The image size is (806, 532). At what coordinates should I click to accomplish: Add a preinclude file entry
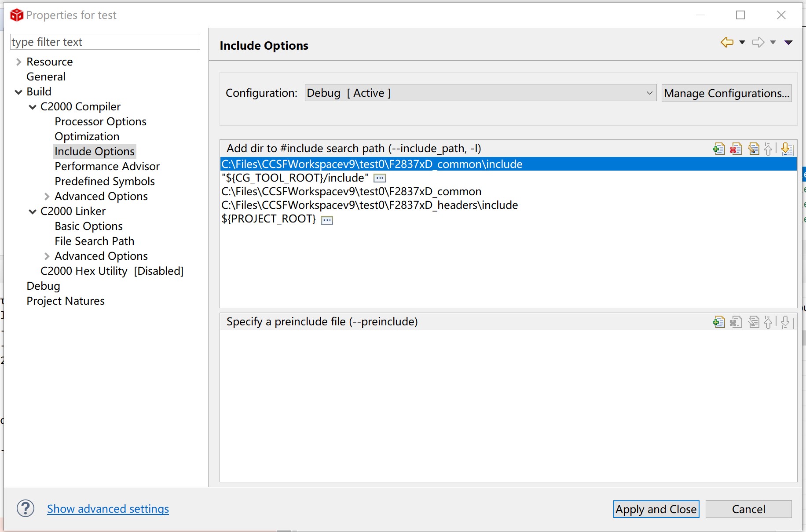coord(719,322)
